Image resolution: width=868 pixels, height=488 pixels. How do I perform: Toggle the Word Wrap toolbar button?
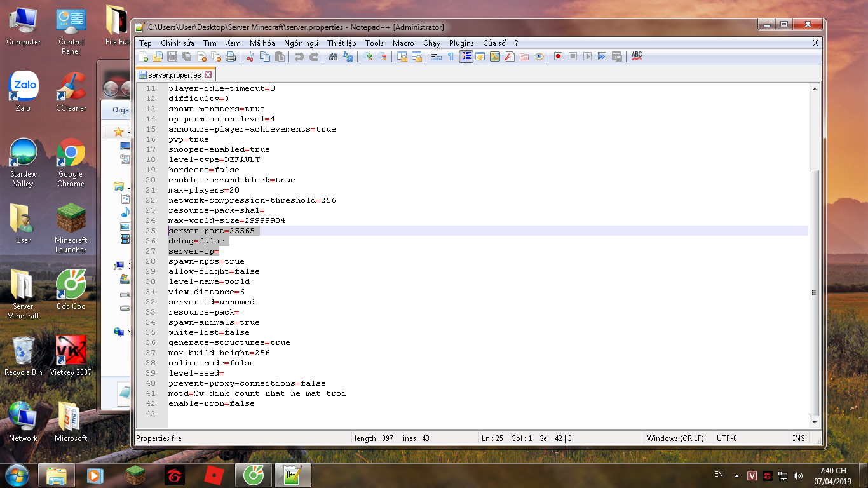pyautogui.click(x=436, y=57)
